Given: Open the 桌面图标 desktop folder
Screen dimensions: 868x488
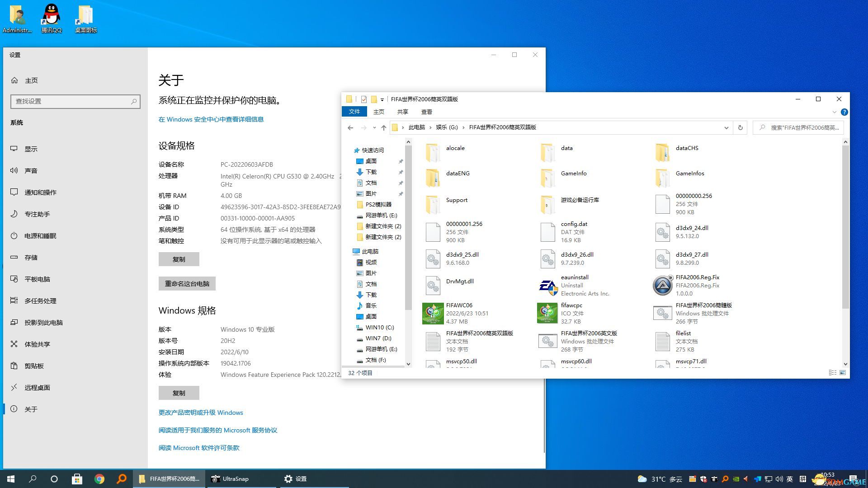Looking at the screenshot, I should click(85, 18).
